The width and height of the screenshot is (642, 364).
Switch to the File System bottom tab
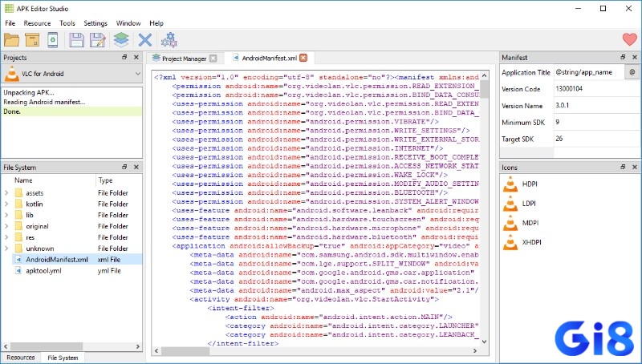click(63, 358)
